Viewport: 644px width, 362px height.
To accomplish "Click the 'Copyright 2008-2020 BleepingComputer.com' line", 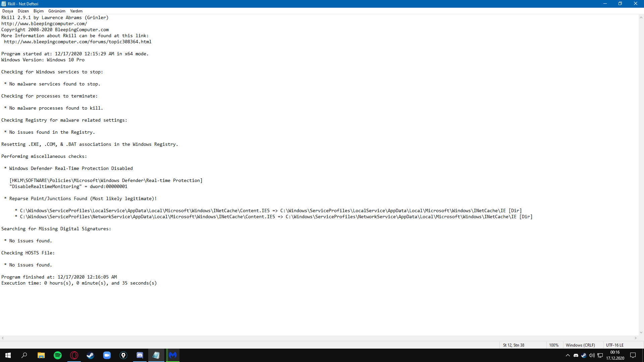I will pos(55,29).
